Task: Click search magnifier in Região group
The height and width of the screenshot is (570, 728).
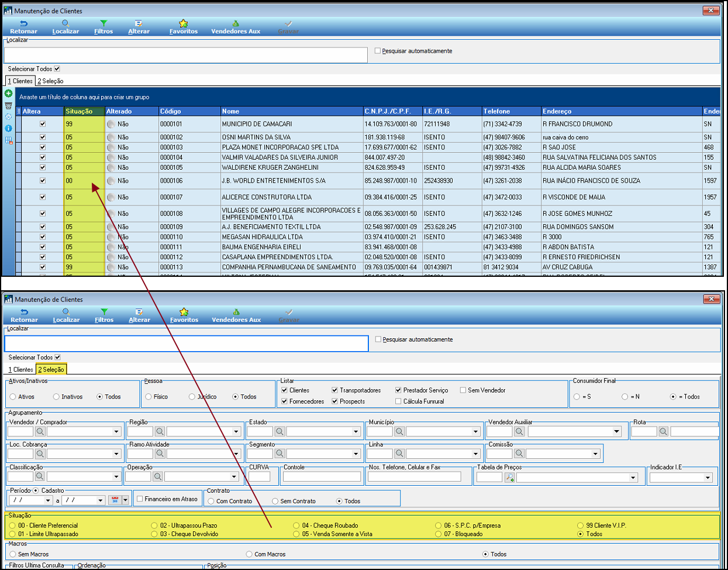Action: coord(160,431)
